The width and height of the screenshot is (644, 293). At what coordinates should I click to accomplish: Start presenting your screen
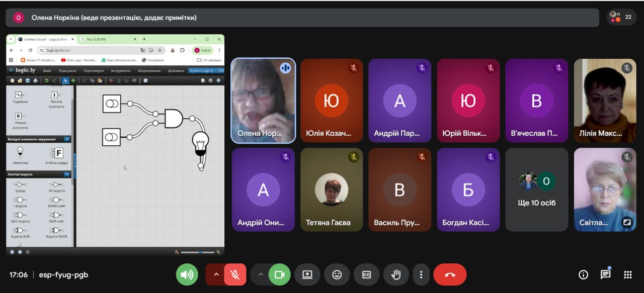[307, 274]
